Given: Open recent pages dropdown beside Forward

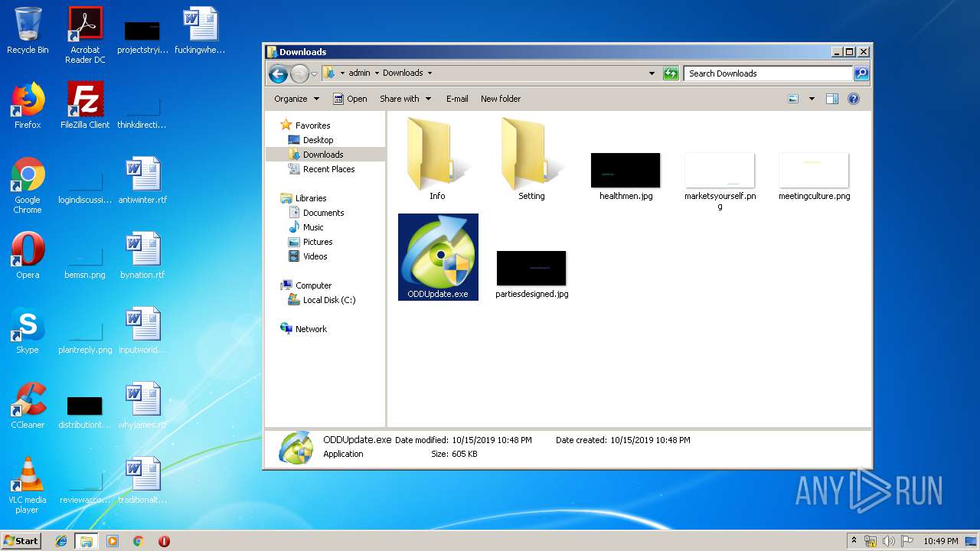Looking at the screenshot, I should [314, 73].
